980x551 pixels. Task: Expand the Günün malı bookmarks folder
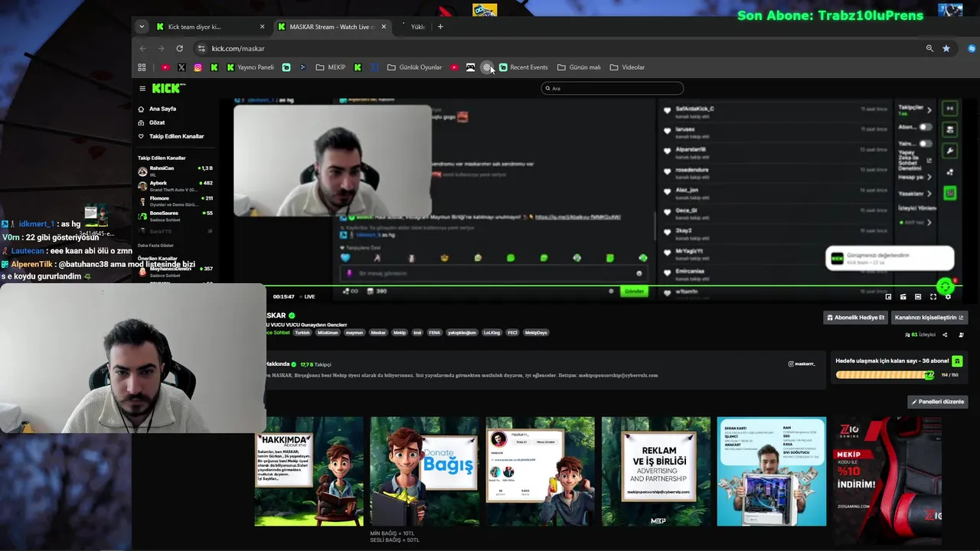579,67
